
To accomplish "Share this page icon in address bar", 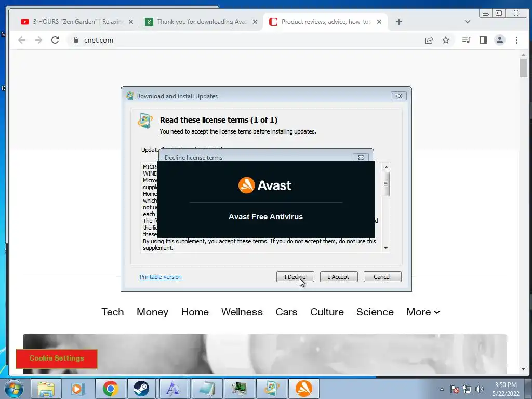I will [429, 40].
